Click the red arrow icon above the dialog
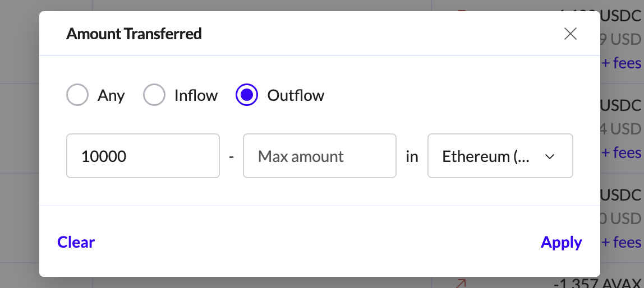 (x=462, y=10)
